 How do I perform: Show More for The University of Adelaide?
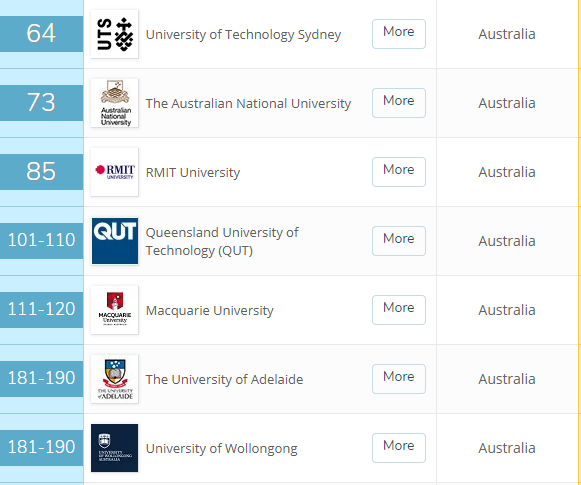pos(399,379)
